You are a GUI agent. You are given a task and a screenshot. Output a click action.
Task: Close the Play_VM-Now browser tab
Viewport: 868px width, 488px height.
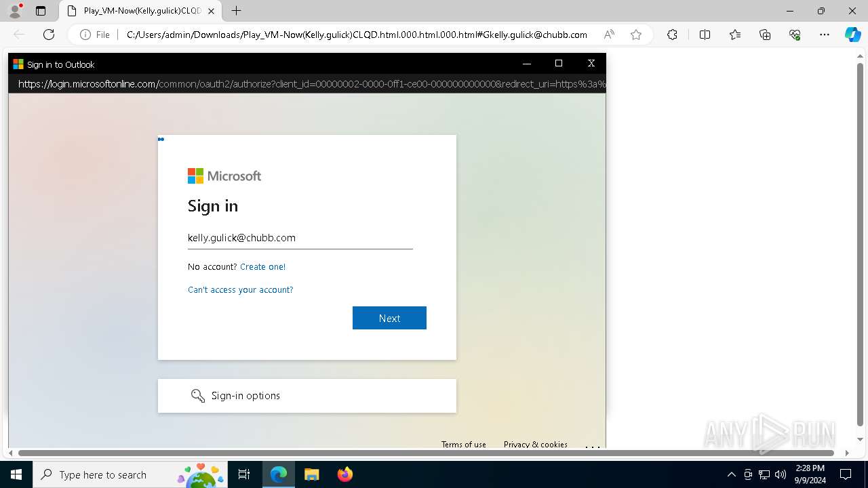click(x=212, y=11)
